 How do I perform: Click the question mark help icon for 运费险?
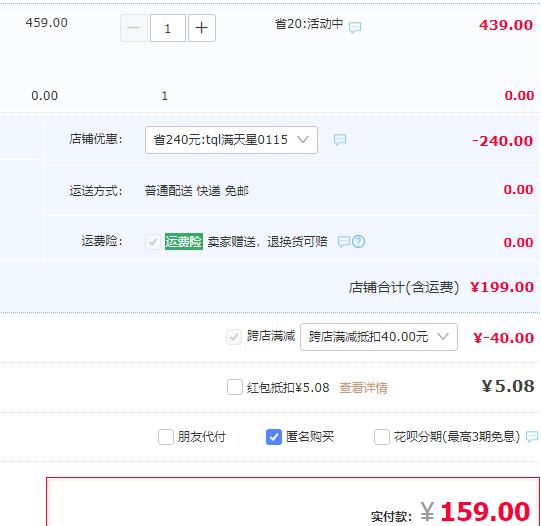point(358,241)
